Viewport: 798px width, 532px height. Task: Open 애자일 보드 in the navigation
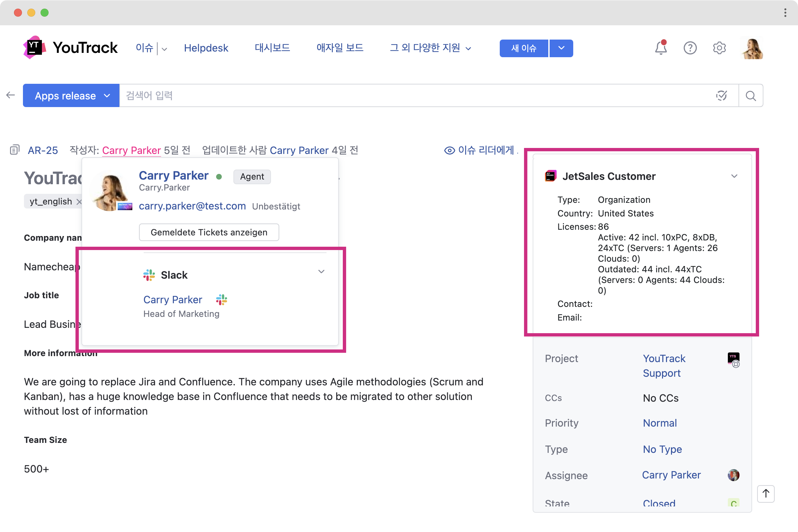point(339,48)
